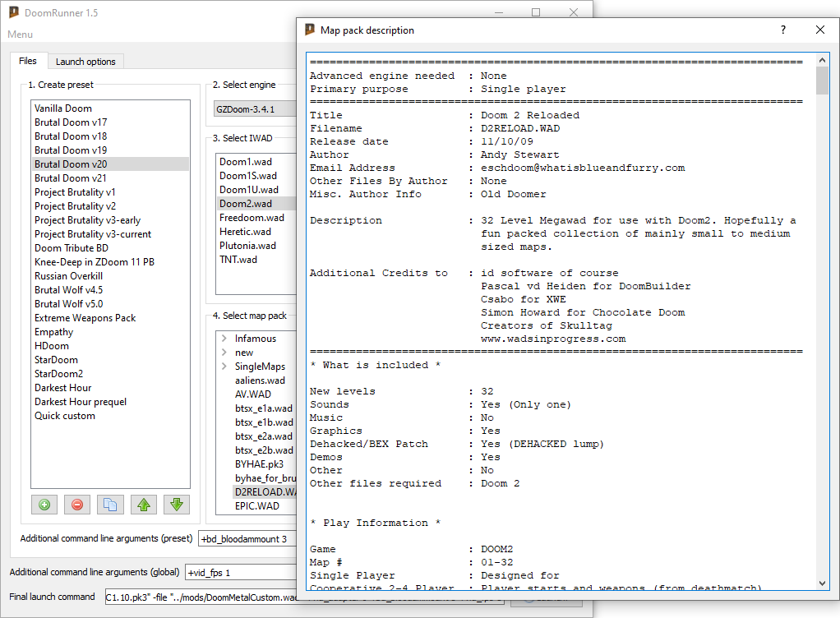Image resolution: width=840 pixels, height=618 pixels.
Task: Select btsx_e2b.wad map pack
Action: (x=264, y=450)
